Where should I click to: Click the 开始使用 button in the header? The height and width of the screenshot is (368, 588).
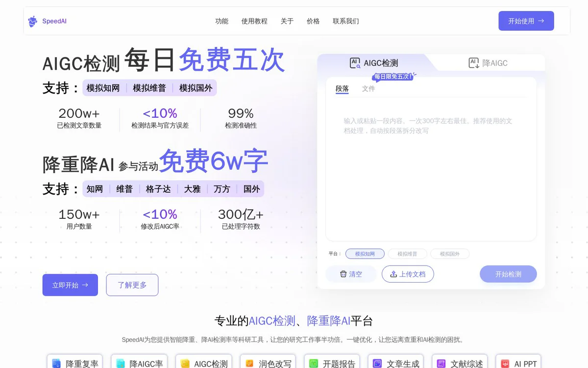(526, 21)
